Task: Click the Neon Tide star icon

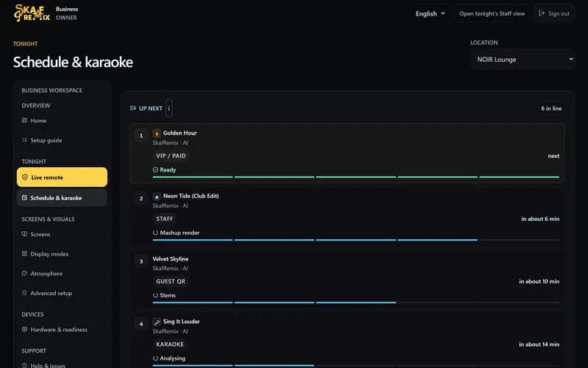Action: point(157,197)
